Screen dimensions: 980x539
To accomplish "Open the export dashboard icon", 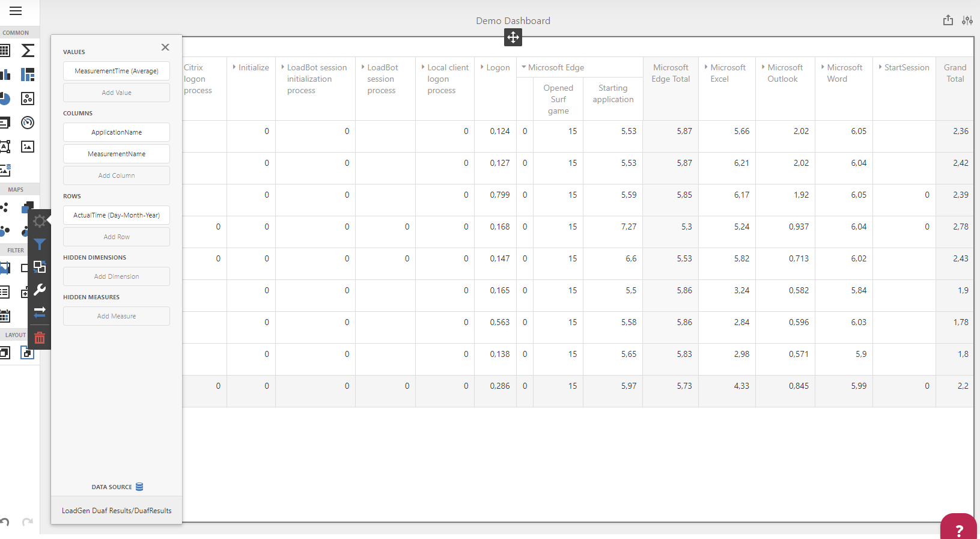I will (x=948, y=20).
